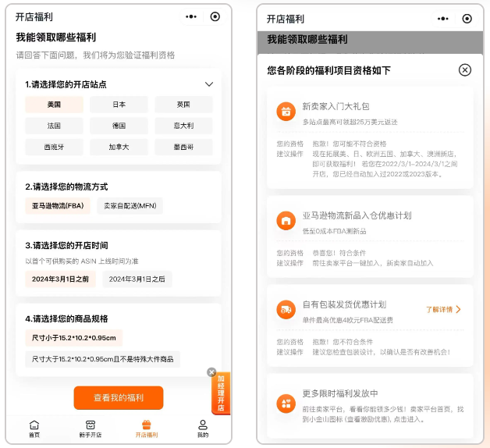Choose 亚马逊物流(FBA) logistics option
Screen dimensions: 490x448
[58, 206]
